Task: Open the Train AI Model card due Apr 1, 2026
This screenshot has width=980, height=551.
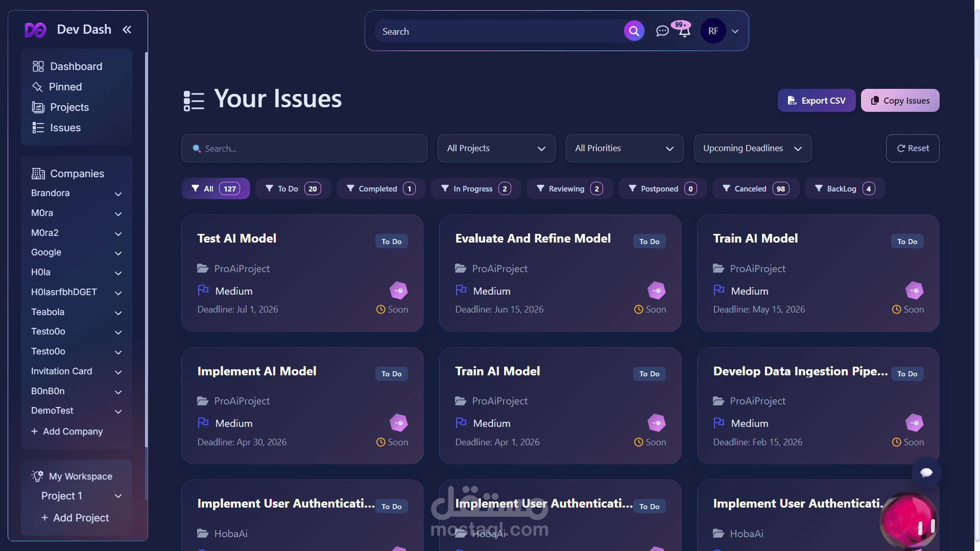Action: pyautogui.click(x=560, y=405)
